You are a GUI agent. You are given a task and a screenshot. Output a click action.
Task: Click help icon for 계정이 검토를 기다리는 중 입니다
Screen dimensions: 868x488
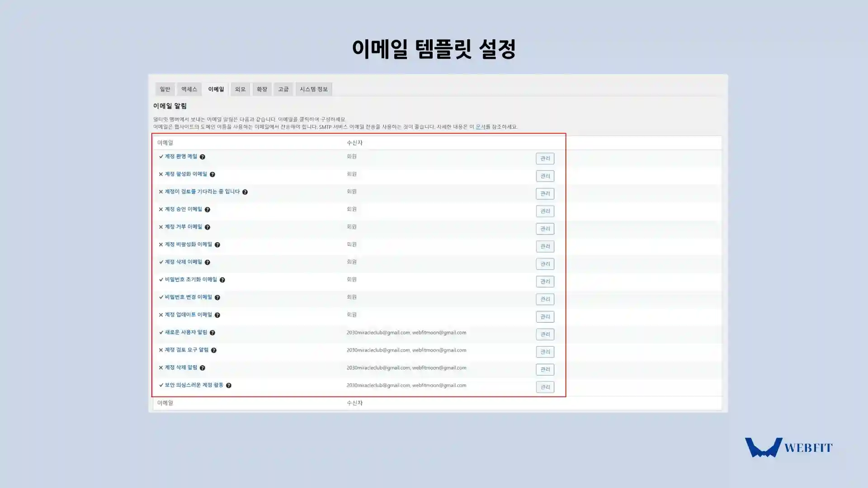click(x=245, y=192)
